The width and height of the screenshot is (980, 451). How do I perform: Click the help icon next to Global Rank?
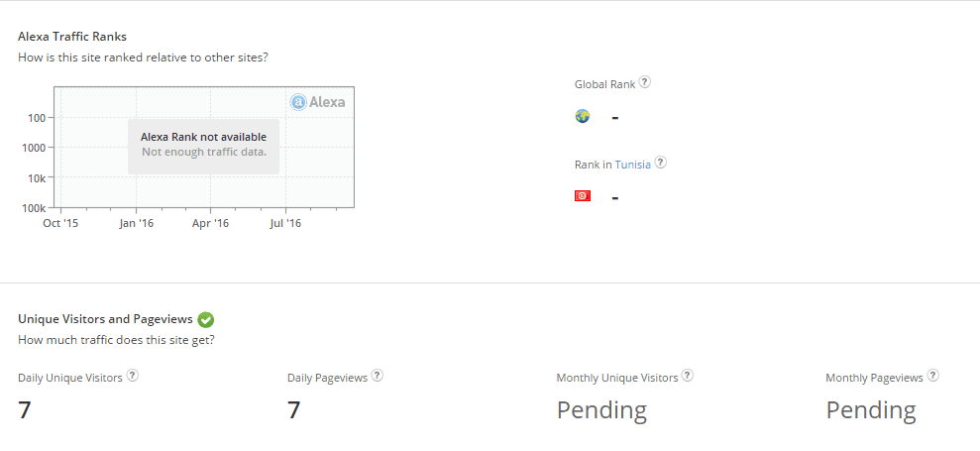645,82
